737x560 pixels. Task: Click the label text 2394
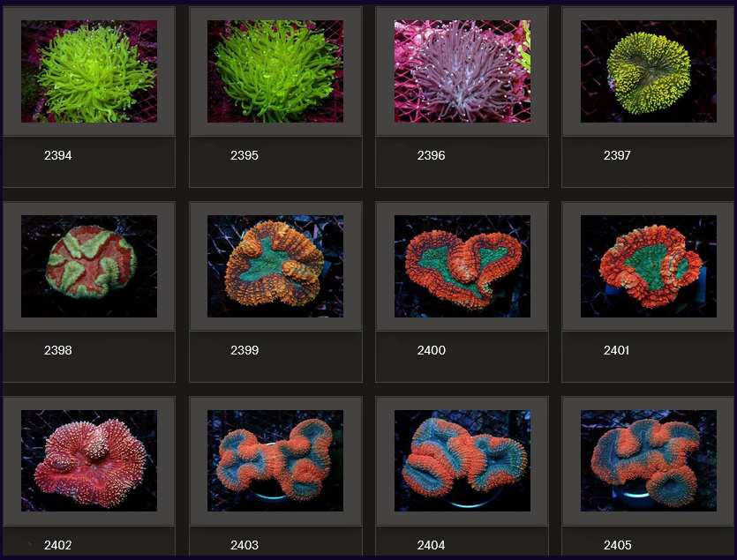(x=58, y=155)
